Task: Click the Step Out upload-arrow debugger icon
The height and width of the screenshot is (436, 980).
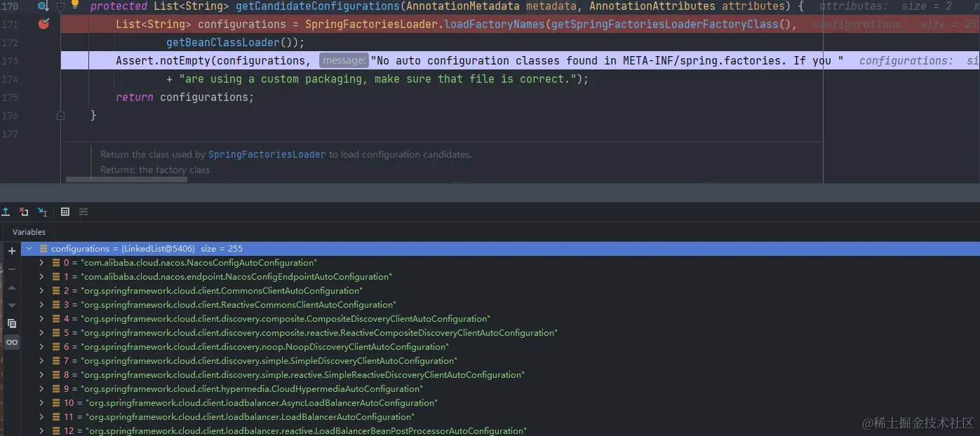Action: (x=6, y=211)
